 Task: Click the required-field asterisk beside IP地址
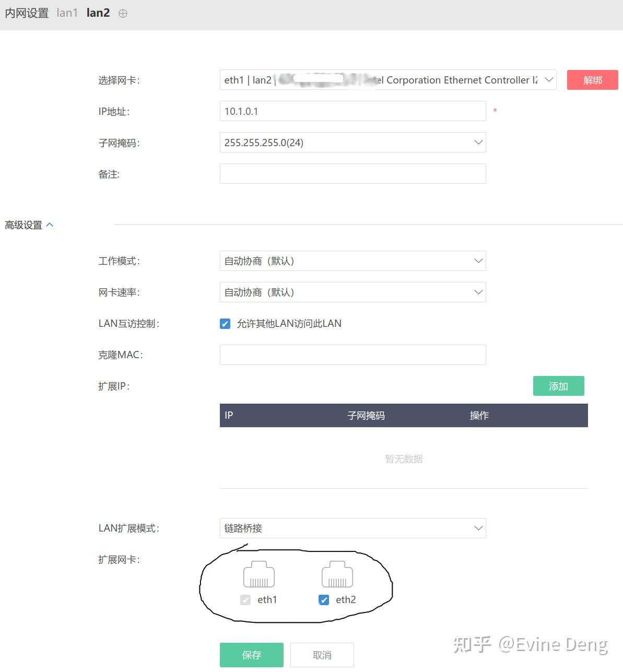click(495, 111)
